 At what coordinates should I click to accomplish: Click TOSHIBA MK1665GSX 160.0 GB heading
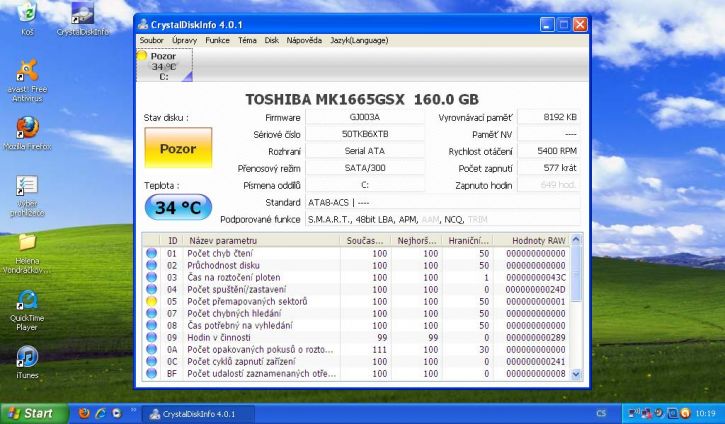pos(362,99)
